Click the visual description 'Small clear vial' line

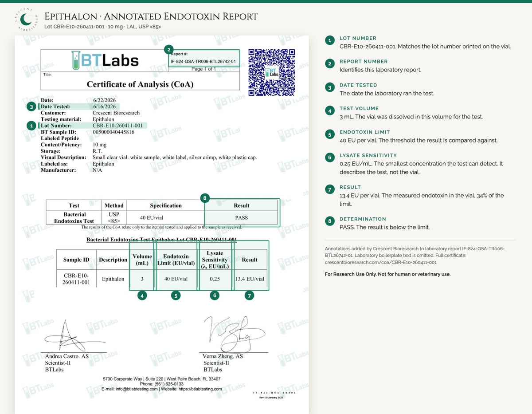click(x=175, y=157)
